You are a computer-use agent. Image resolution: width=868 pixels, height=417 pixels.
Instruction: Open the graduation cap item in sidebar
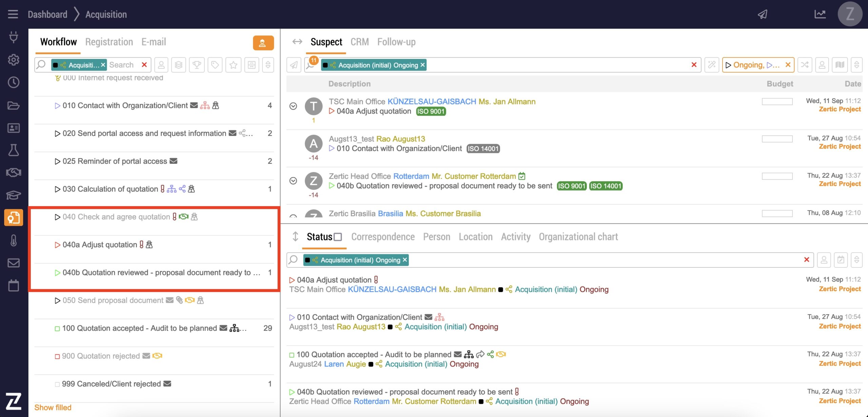14,195
